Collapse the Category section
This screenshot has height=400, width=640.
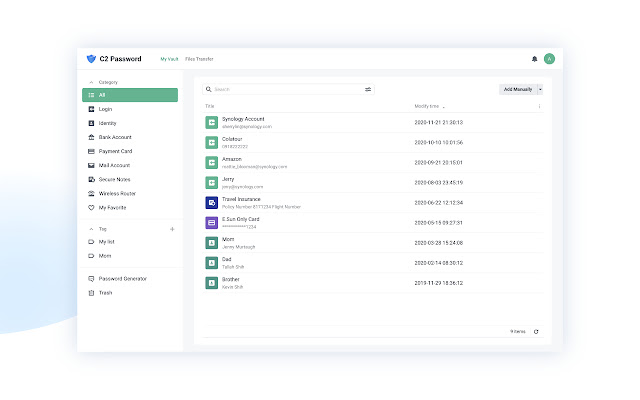pyautogui.click(x=91, y=82)
